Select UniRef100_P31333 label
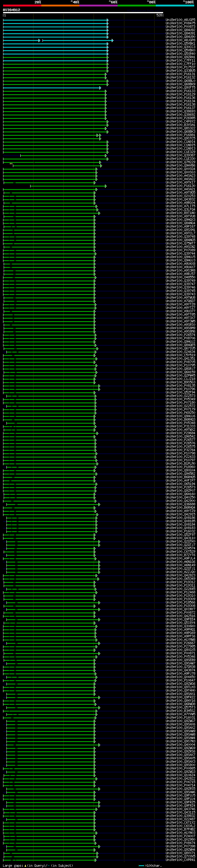This screenshot has width=197, height=868. point(180,426)
